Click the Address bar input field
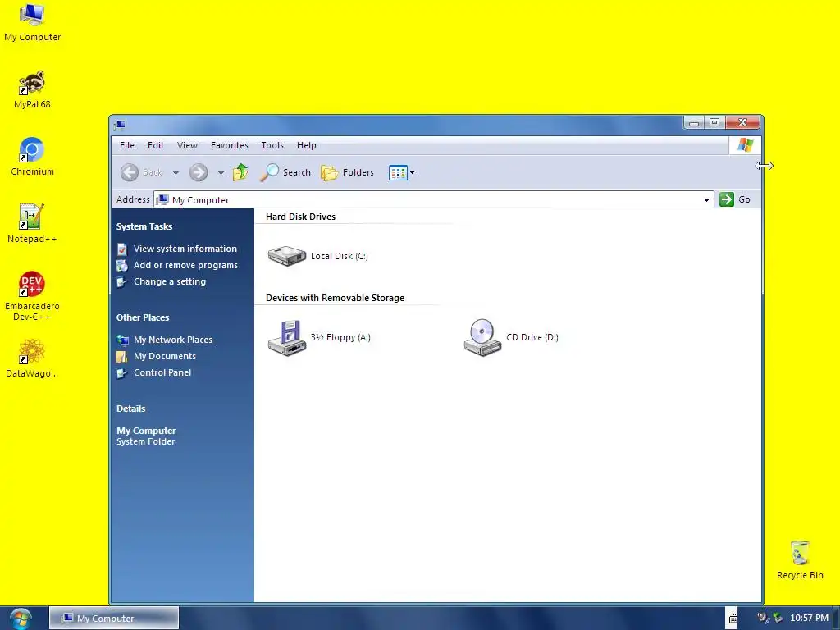840x630 pixels. [434, 200]
